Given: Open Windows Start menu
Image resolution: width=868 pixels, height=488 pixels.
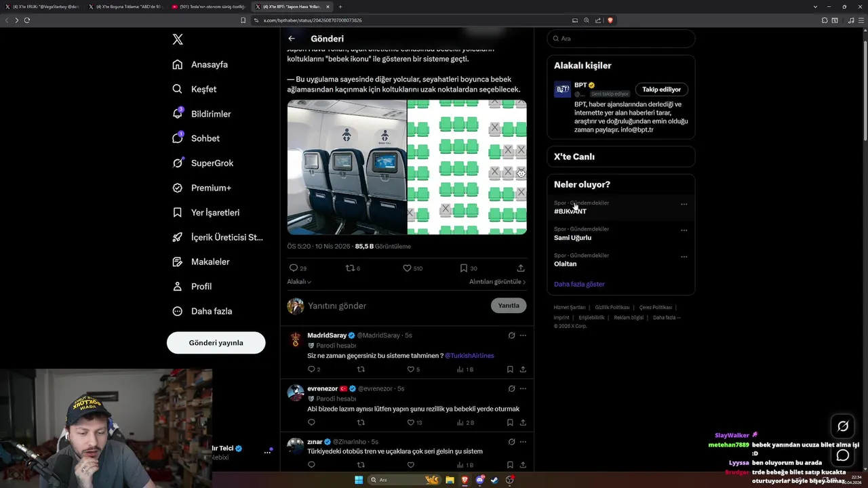Looking at the screenshot, I should (x=359, y=480).
